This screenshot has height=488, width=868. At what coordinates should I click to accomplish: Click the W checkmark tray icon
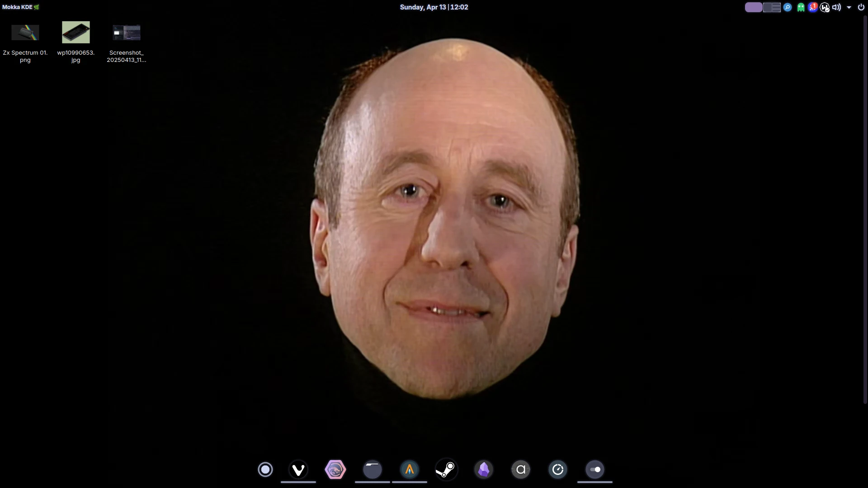825,7
